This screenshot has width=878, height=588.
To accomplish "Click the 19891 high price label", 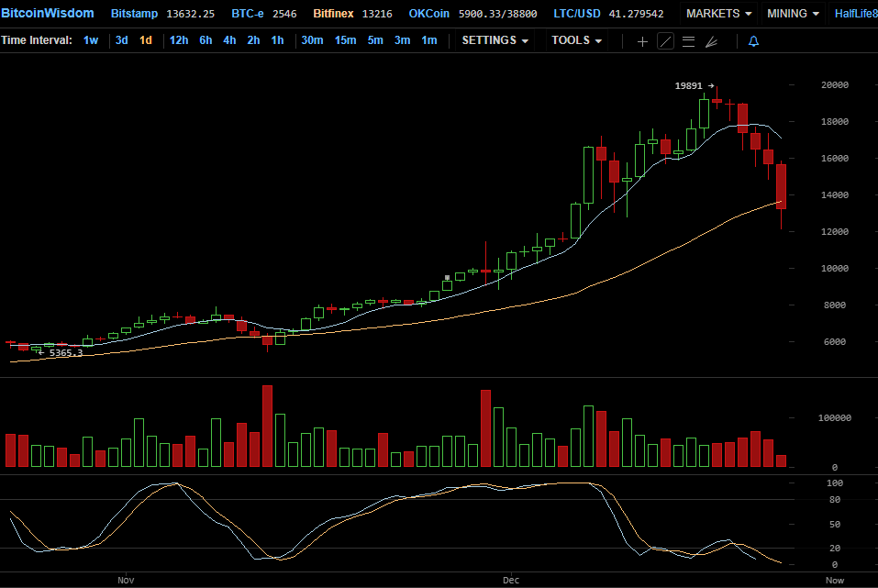I will (x=688, y=85).
